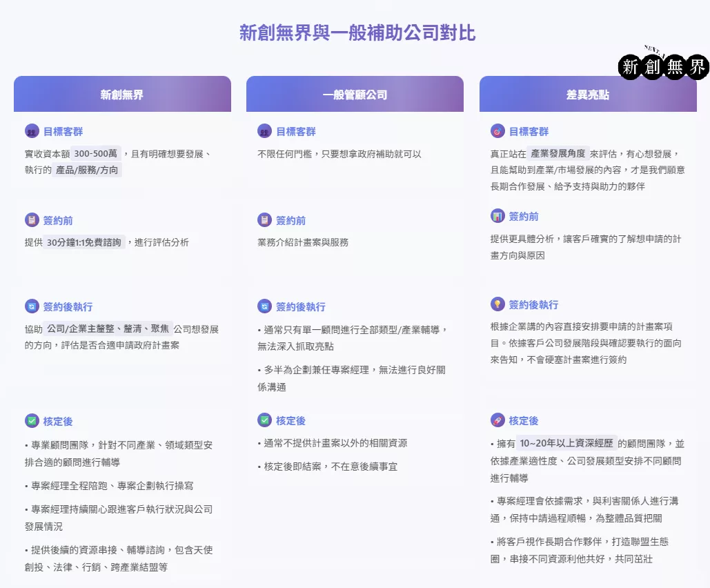Select the 差異亮點 column header
Screen dimensions: 710x588
588,95
